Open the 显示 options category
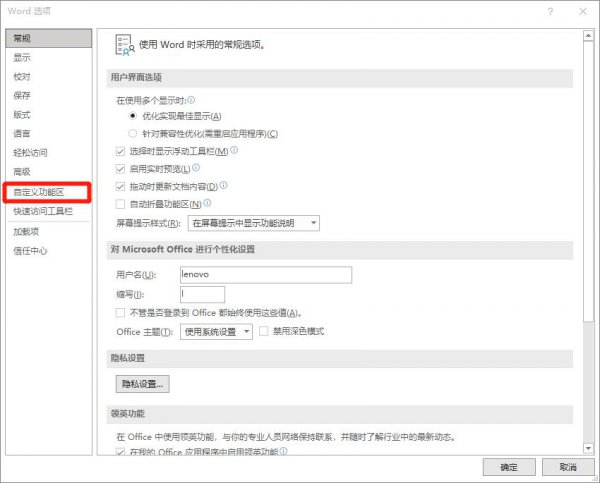 point(49,57)
